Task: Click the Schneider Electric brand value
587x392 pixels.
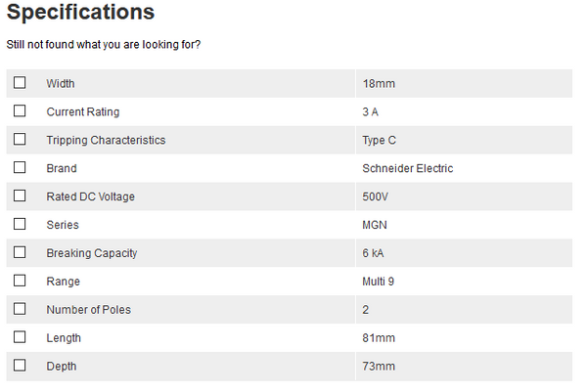Action: pyautogui.click(x=407, y=168)
